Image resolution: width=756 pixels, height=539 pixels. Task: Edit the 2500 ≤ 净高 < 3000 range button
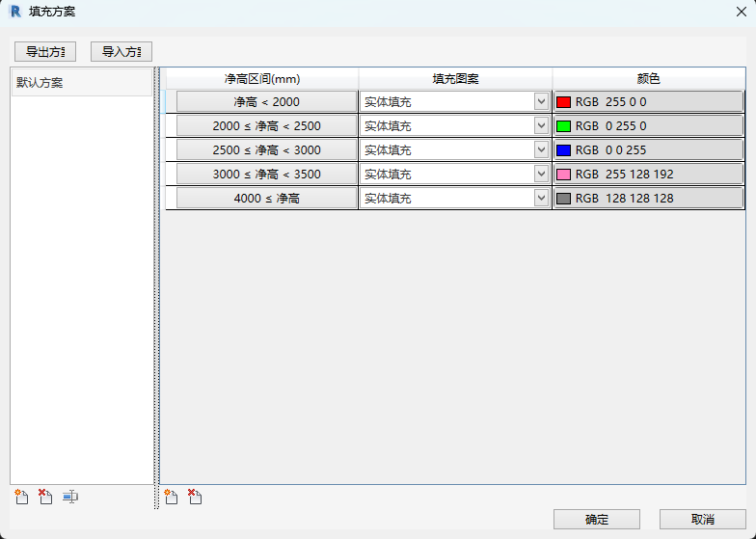[266, 149]
